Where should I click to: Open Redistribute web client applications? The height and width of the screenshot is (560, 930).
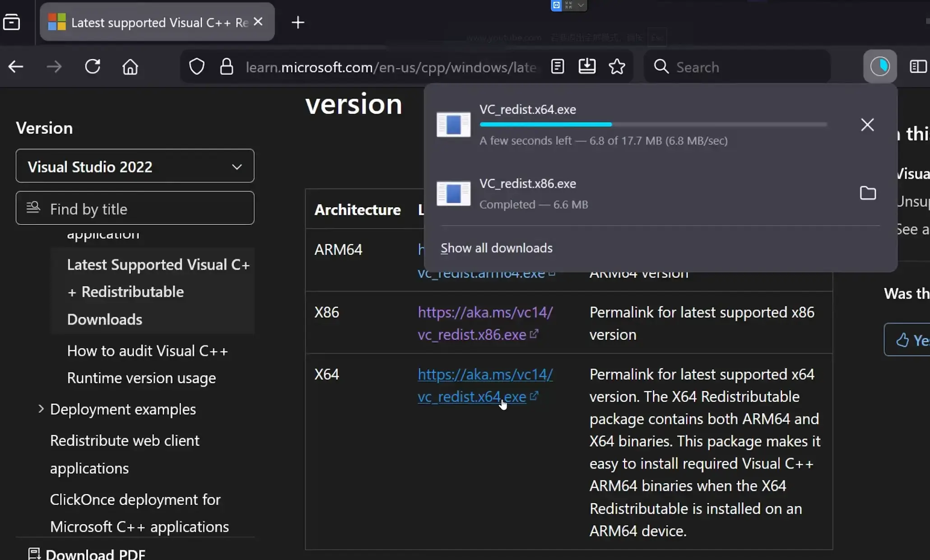click(x=125, y=454)
